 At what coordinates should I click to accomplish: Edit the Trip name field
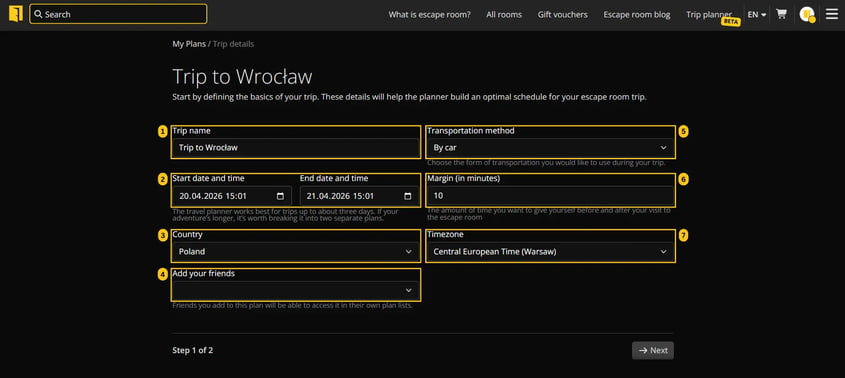tap(296, 147)
